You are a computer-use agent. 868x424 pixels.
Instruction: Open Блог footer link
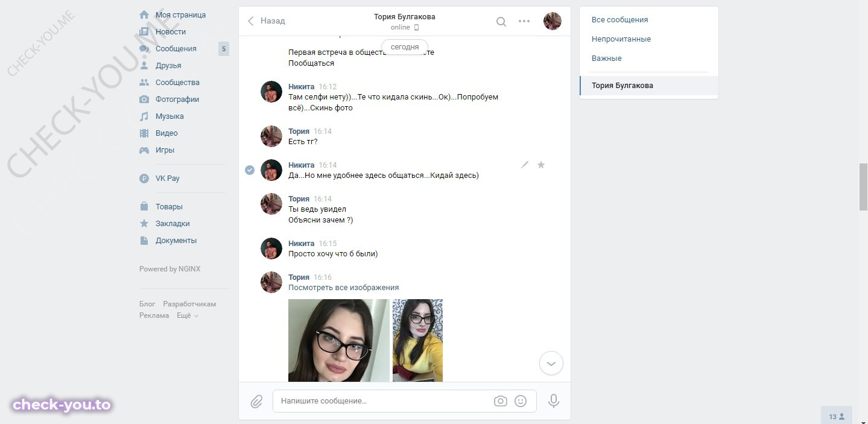(147, 304)
